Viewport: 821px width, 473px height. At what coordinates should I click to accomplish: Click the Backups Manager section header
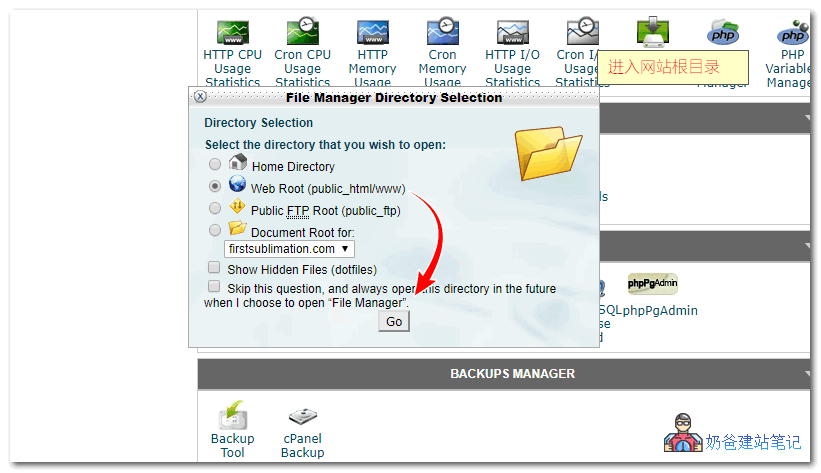tap(512, 374)
